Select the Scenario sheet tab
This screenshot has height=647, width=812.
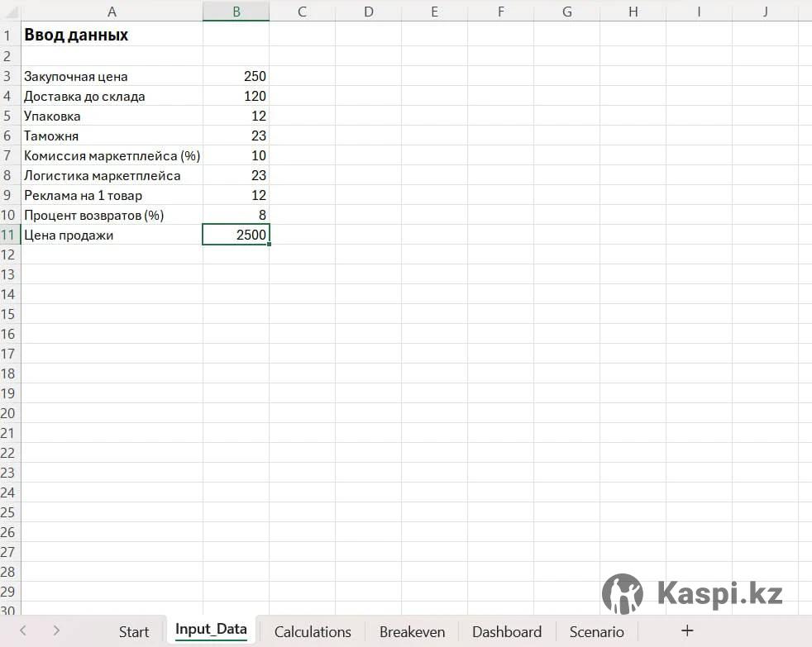pyautogui.click(x=596, y=632)
